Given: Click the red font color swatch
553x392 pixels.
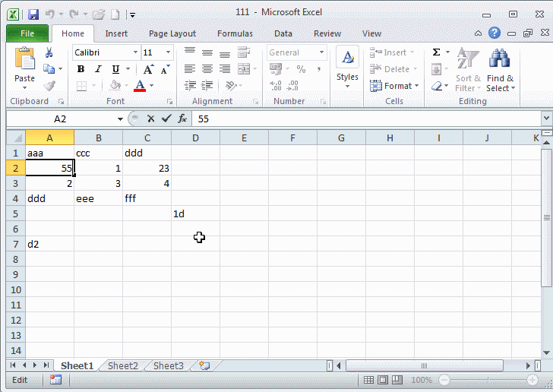Looking at the screenshot, I should point(140,86).
